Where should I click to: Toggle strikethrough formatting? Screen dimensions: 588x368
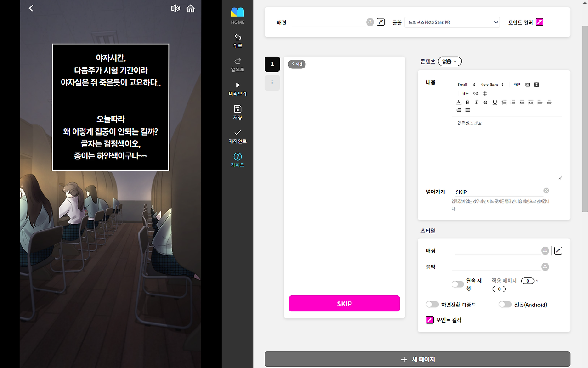[486, 102]
